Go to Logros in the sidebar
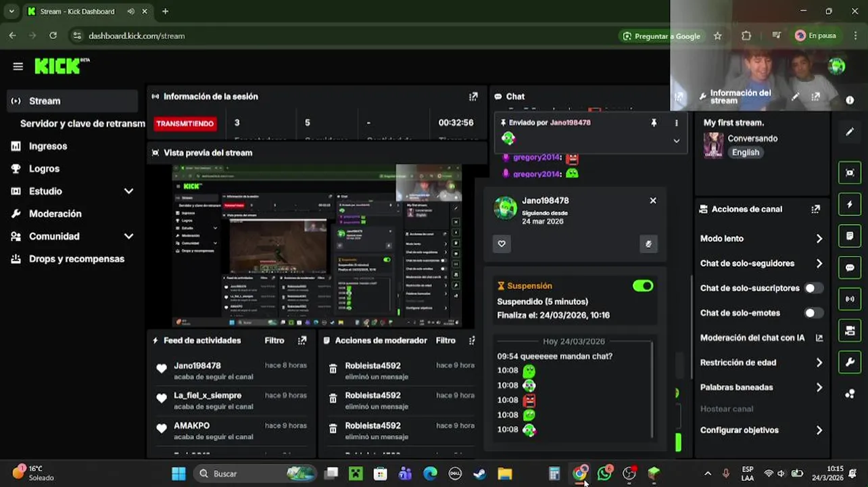The width and height of the screenshot is (868, 487). [44, 169]
